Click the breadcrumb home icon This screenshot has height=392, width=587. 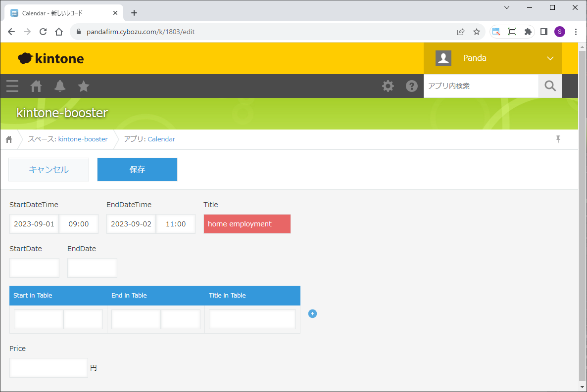click(x=9, y=139)
